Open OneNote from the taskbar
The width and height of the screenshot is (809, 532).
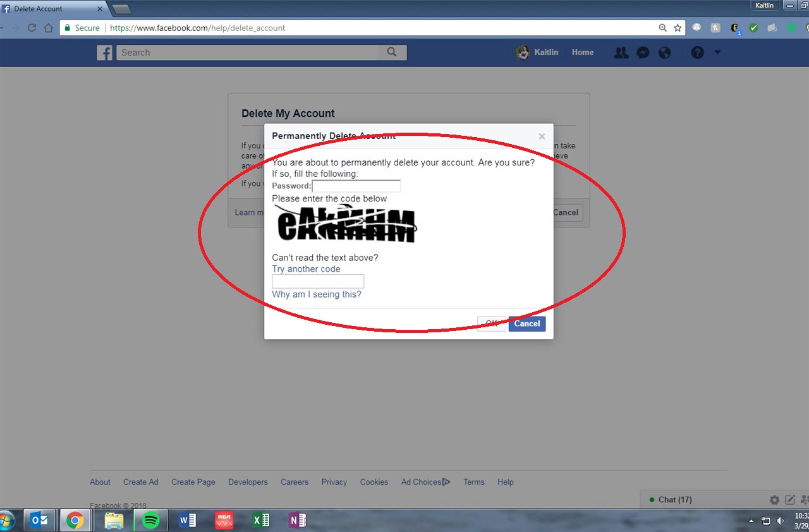(297, 521)
